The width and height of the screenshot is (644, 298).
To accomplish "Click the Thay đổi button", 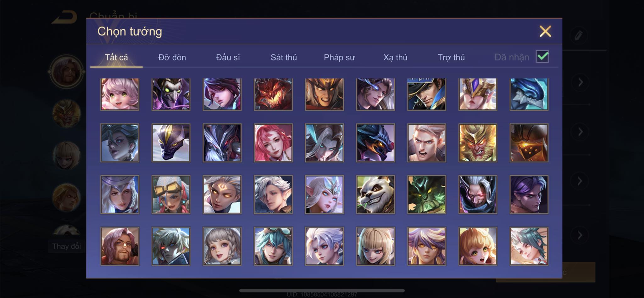I will 66,246.
